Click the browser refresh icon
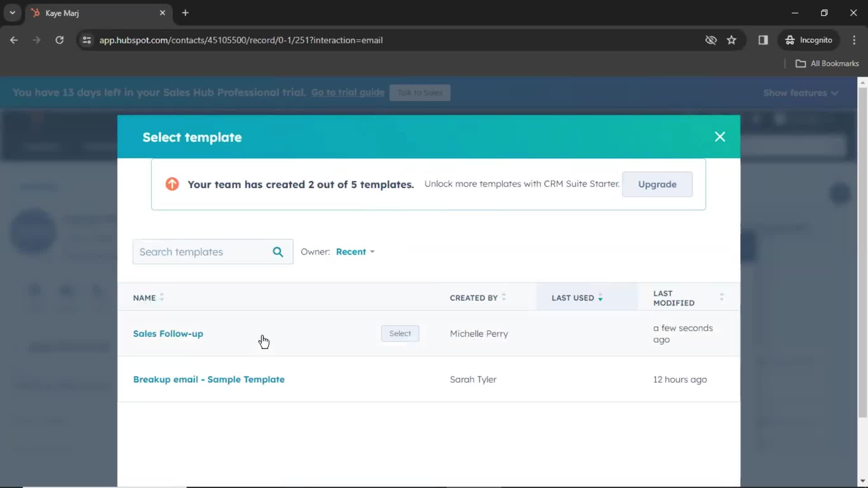This screenshot has height=488, width=868. 58,40
